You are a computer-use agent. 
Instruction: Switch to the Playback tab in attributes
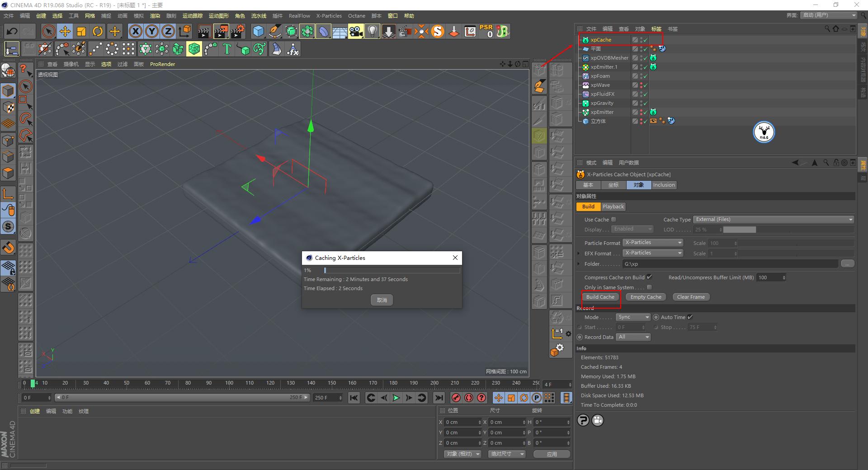coord(613,207)
